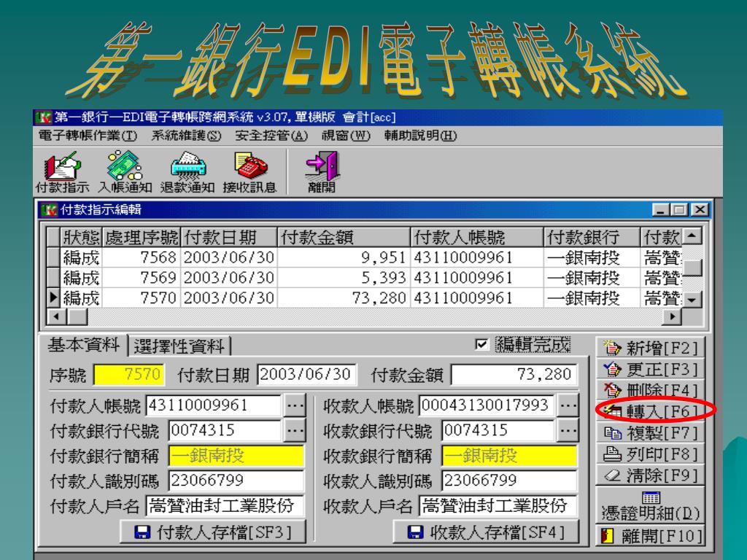This screenshot has width=747, height=560.
Task: Open the 輔助說明(H) menu
Action: tap(421, 136)
